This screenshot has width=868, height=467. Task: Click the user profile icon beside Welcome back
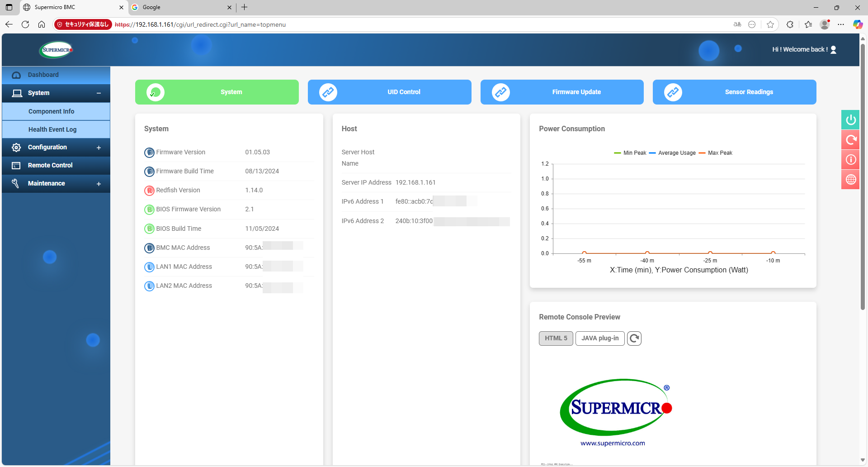click(834, 50)
